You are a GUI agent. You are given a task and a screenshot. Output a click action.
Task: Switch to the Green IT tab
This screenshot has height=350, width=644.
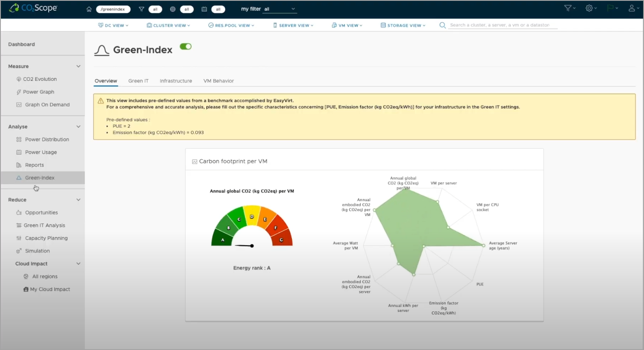click(x=138, y=81)
